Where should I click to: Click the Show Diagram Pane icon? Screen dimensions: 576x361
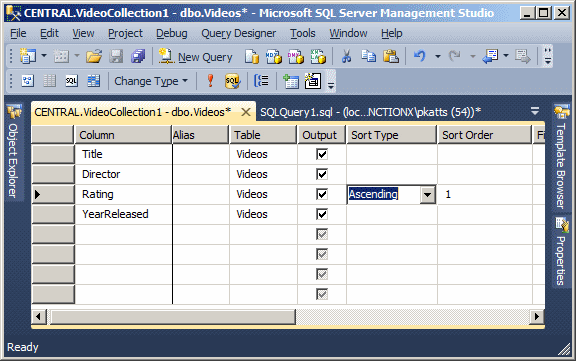(x=28, y=80)
